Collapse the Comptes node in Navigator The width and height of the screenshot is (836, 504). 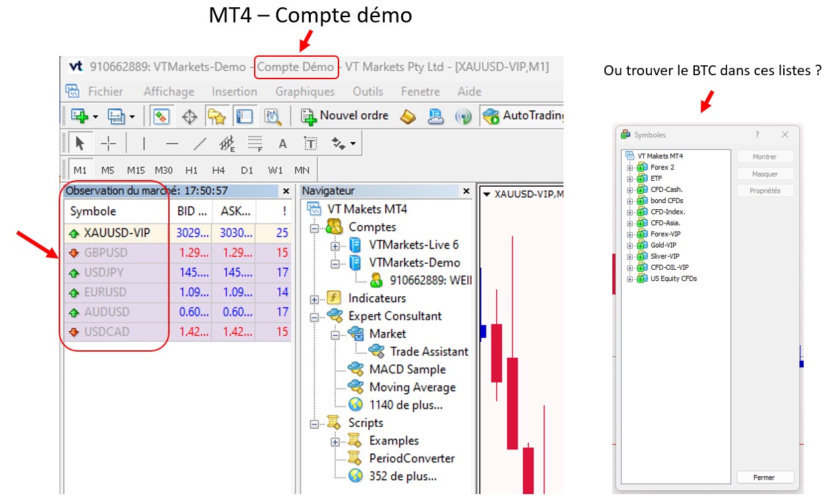click(314, 228)
